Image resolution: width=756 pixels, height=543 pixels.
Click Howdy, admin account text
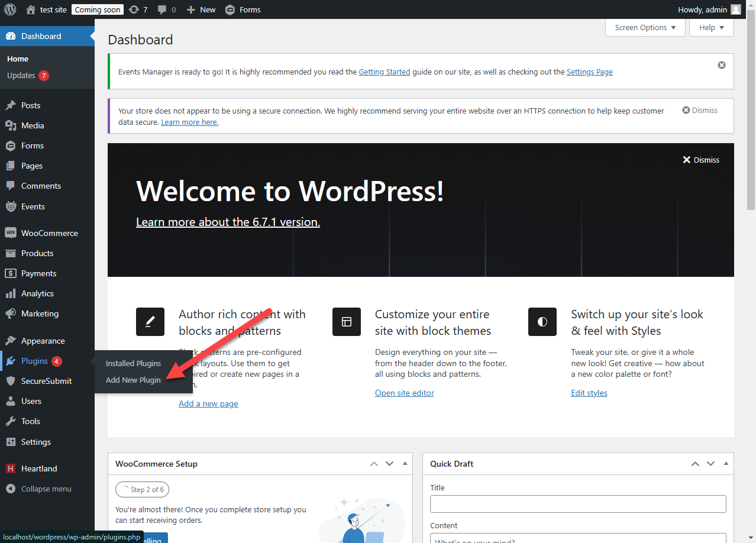point(702,9)
